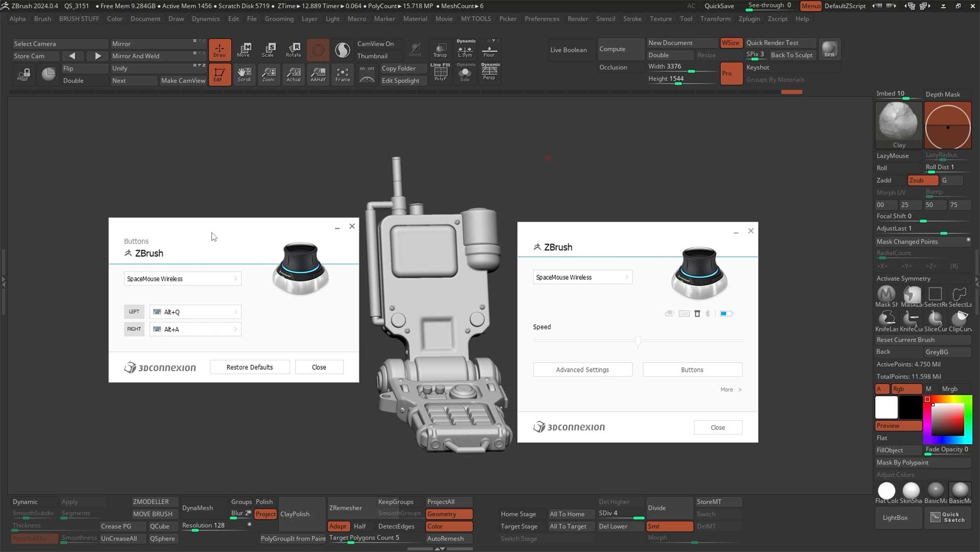The width and height of the screenshot is (980, 552).
Task: Toggle the Floor grid icon
Action: (489, 50)
